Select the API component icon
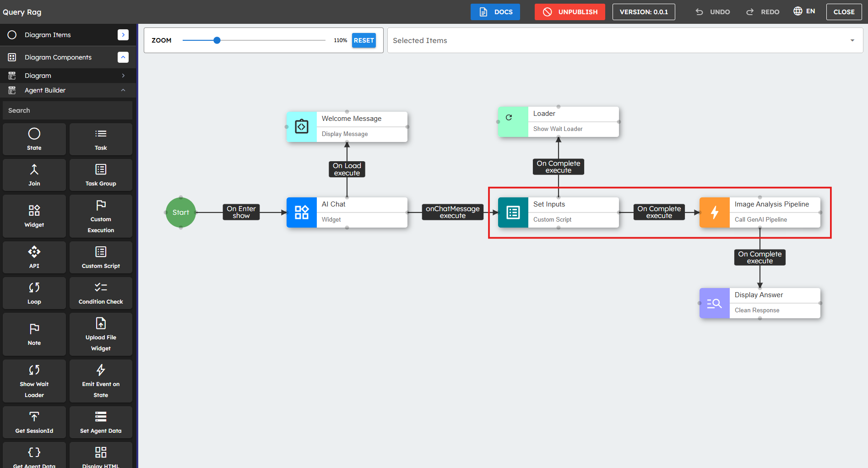The height and width of the screenshot is (468, 868). (34, 257)
